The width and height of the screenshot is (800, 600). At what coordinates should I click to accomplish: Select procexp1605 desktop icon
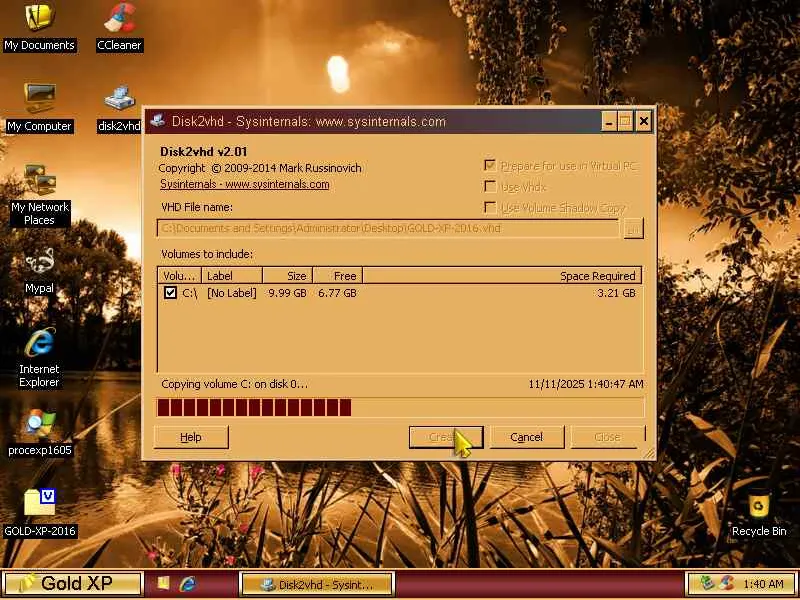pos(39,432)
